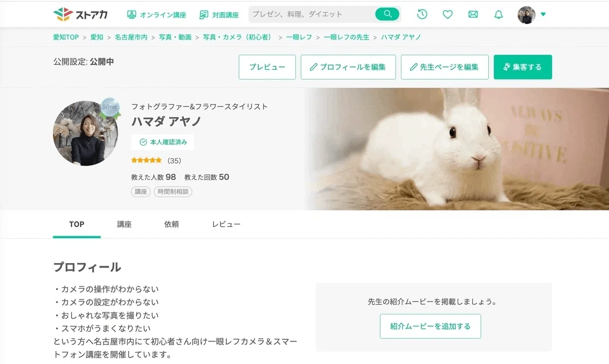Open the browsing history clock icon
The height and width of the screenshot is (364, 609).
coord(422,14)
